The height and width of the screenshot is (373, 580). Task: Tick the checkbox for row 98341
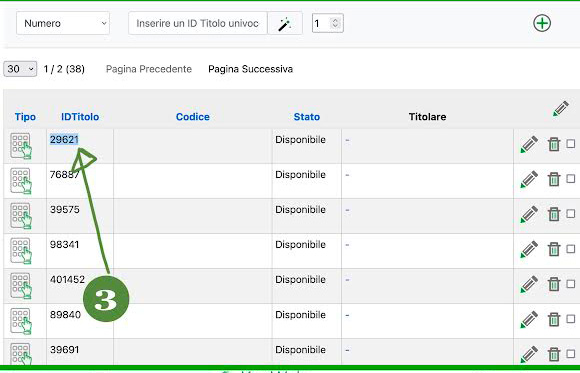[571, 249]
